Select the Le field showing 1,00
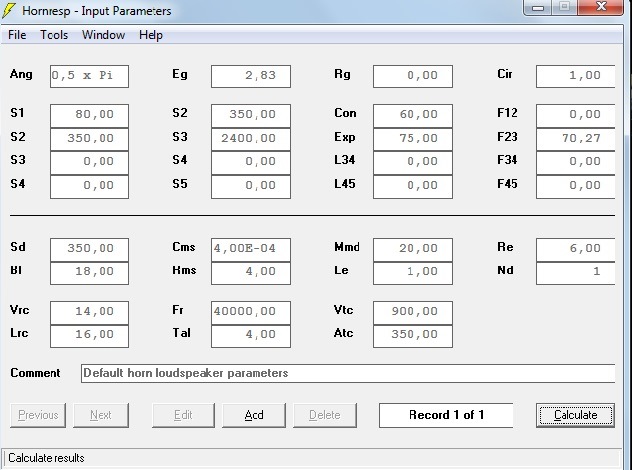Screen dimensions: 632x470 tap(413, 273)
